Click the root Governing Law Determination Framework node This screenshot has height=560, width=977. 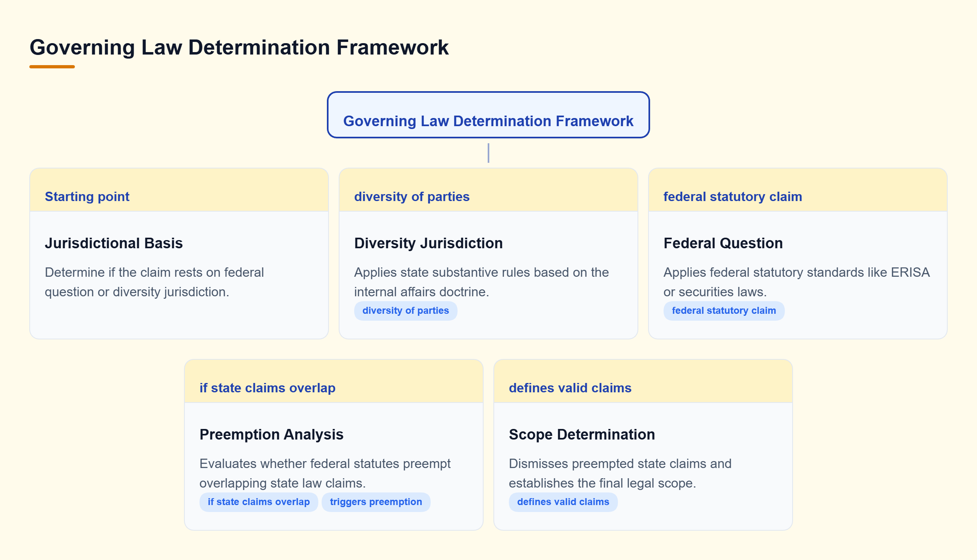(488, 115)
